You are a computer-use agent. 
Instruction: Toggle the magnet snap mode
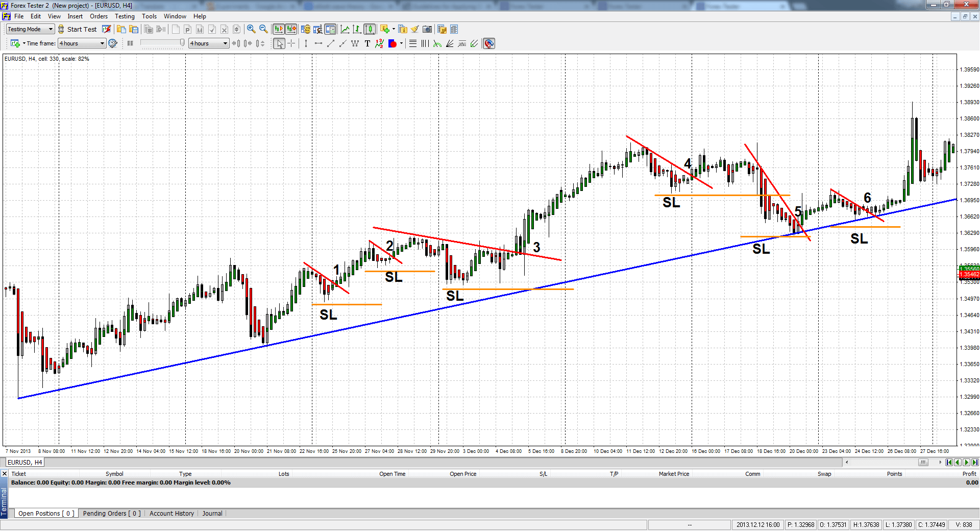(488, 44)
